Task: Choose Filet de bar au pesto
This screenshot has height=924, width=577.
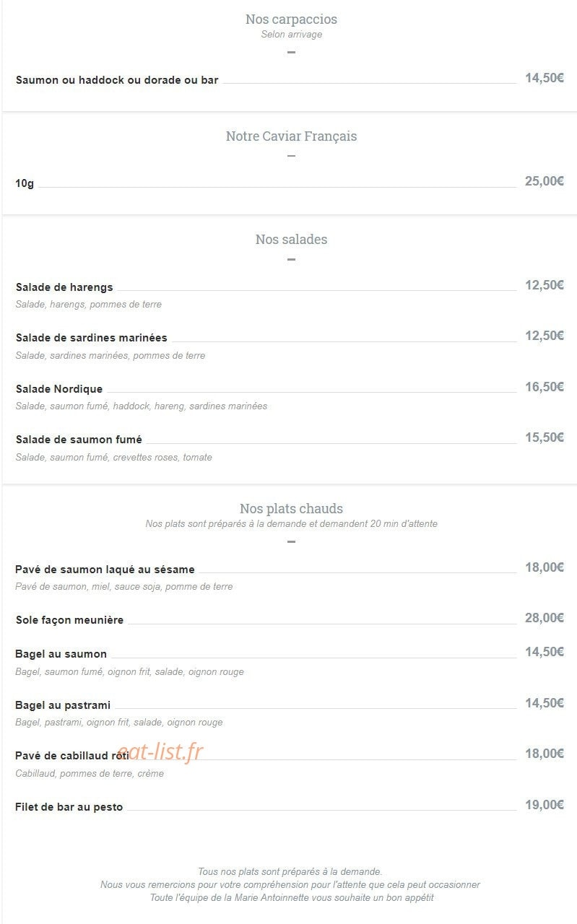Action: 69,807
